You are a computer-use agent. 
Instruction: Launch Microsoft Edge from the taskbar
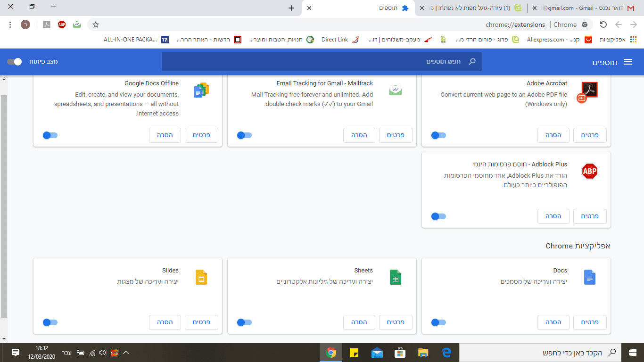pyautogui.click(x=446, y=353)
